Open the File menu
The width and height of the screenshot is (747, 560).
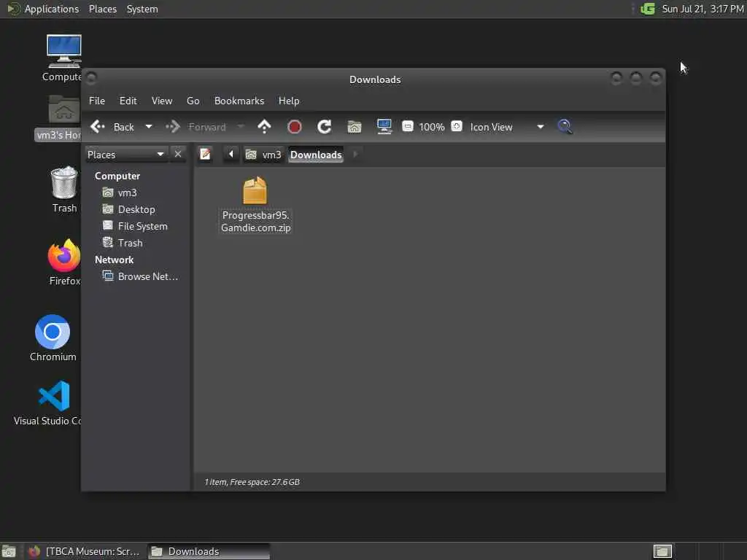click(x=97, y=101)
